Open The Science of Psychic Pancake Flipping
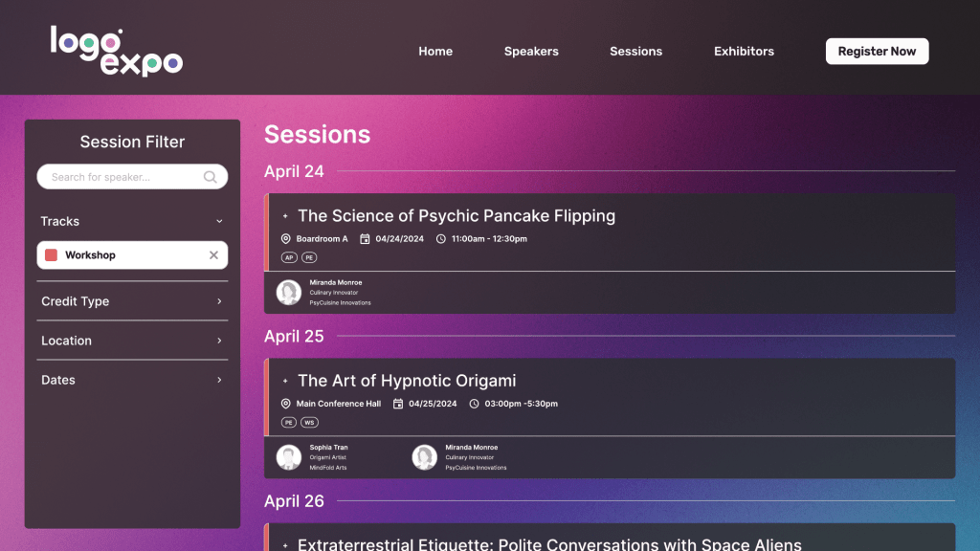980x551 pixels. (x=456, y=216)
